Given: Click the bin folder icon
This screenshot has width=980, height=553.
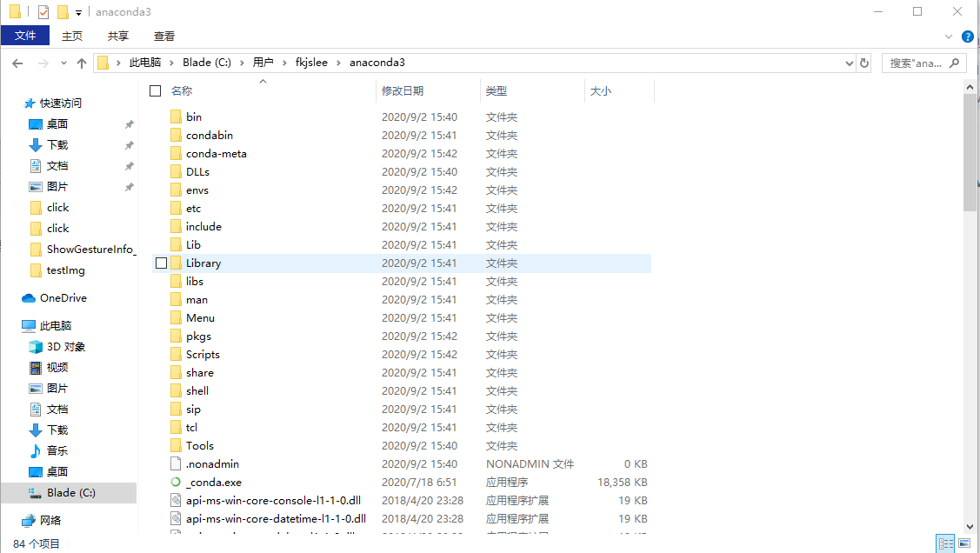Looking at the screenshot, I should point(176,117).
